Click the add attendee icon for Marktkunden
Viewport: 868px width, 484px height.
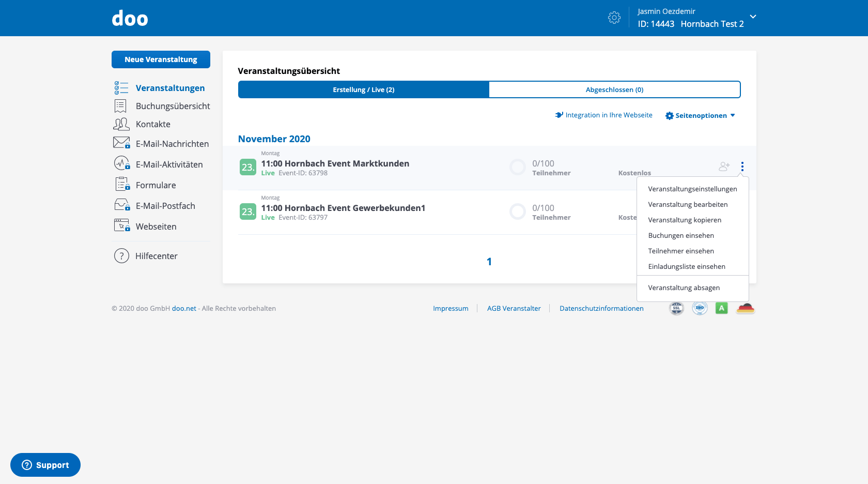724,167
